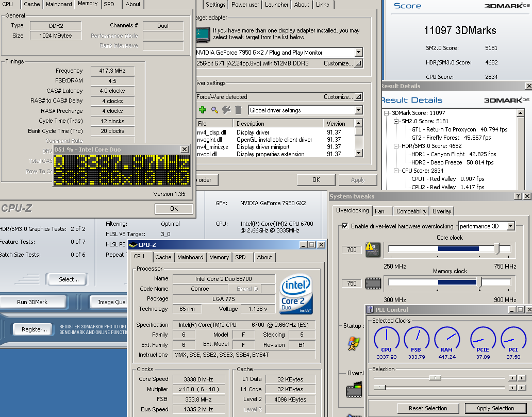Click Apply Selection in PLL Control
This screenshot has height=417, width=532.
pyautogui.click(x=495, y=408)
